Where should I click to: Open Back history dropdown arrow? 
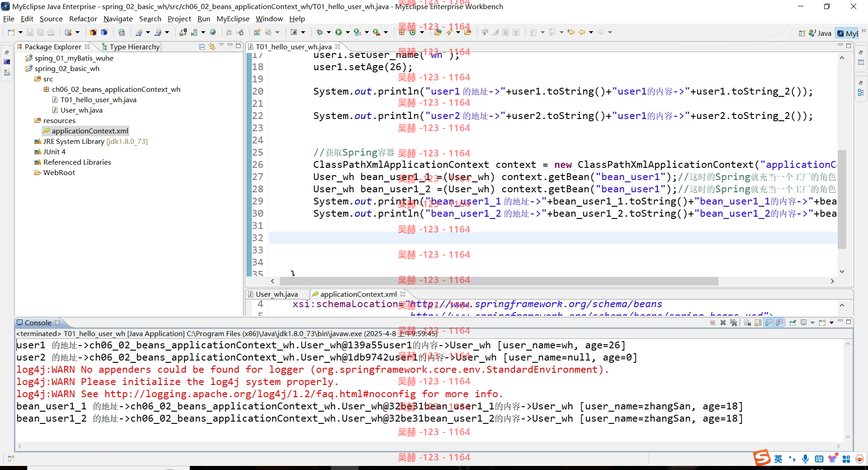590,32
